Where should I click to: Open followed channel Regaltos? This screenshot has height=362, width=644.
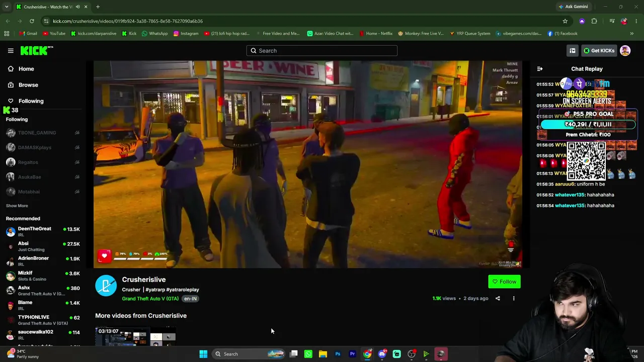click(x=28, y=162)
